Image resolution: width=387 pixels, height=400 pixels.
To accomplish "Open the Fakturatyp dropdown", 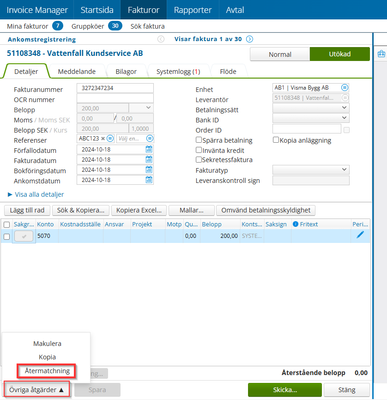I will click(311, 170).
